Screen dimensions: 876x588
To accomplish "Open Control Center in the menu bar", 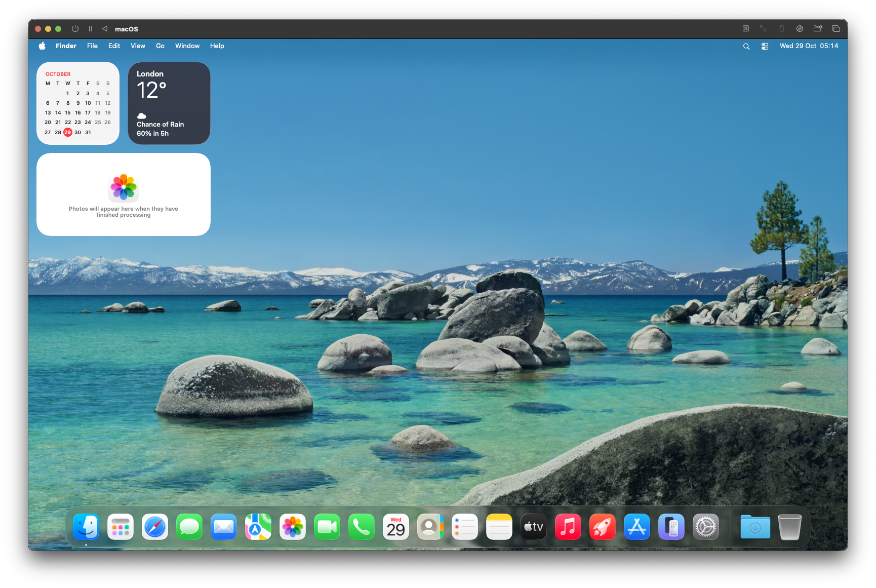I will click(x=765, y=46).
